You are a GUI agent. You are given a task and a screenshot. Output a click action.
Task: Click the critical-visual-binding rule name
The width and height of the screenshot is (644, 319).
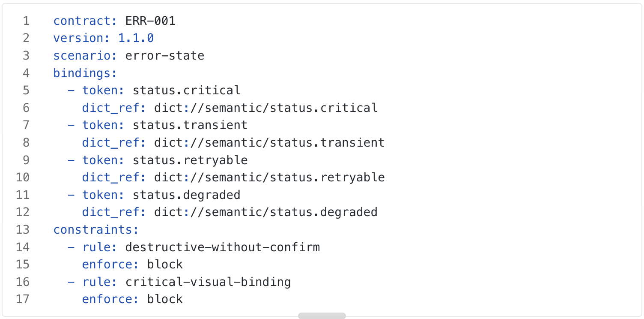click(208, 282)
